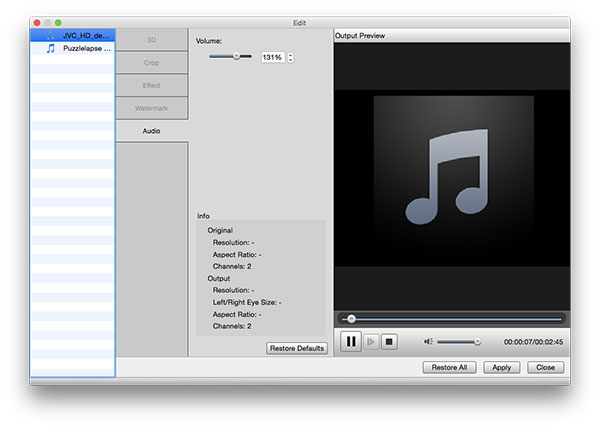Close the Edit dialog via Close button
This screenshot has width=600, height=428.
tap(545, 367)
